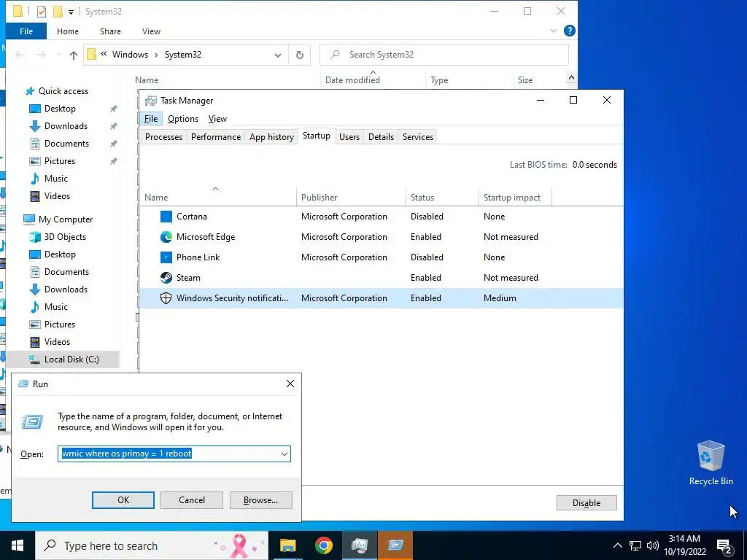The image size is (747, 560).
Task: Open the Explorer View ribbon tab
Action: click(x=151, y=31)
